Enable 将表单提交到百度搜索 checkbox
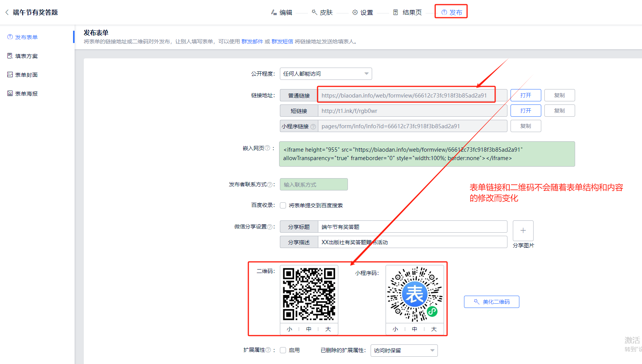The width and height of the screenshot is (642, 364). tap(283, 205)
